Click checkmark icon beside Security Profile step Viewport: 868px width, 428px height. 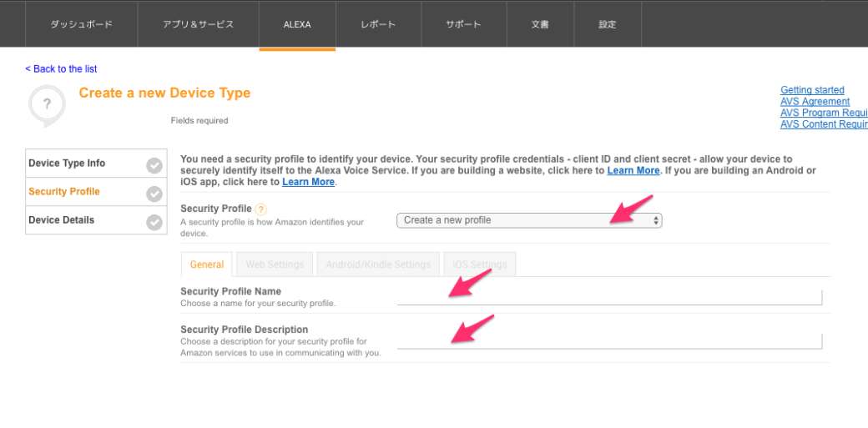click(x=154, y=194)
